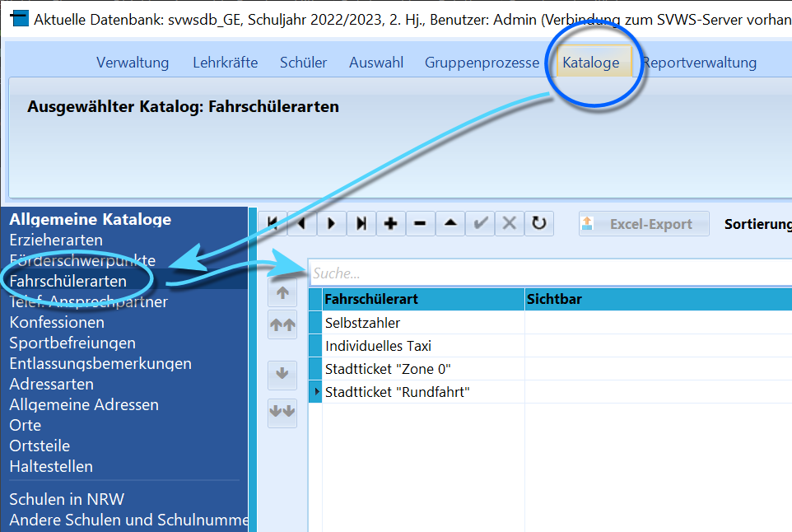Click Sichtbar cell of Selbstzahler row

[658, 323]
